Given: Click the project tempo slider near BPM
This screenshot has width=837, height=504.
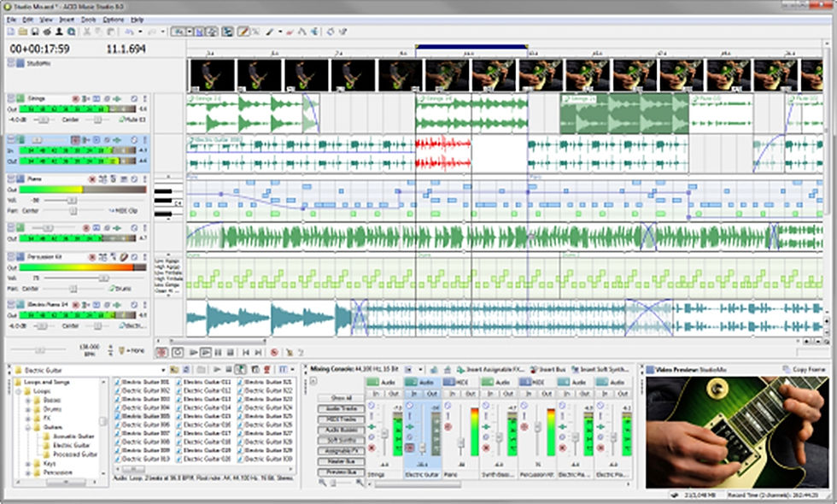Looking at the screenshot, I should coord(38,349).
